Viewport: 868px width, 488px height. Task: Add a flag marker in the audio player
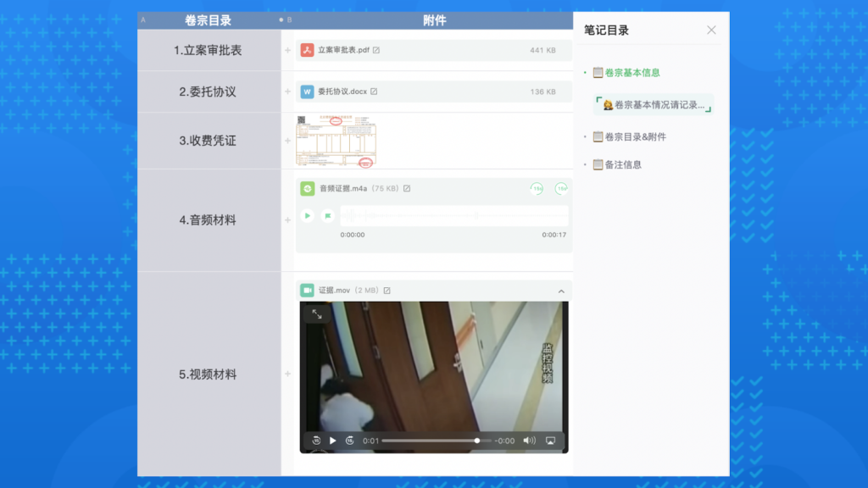pyautogui.click(x=328, y=216)
